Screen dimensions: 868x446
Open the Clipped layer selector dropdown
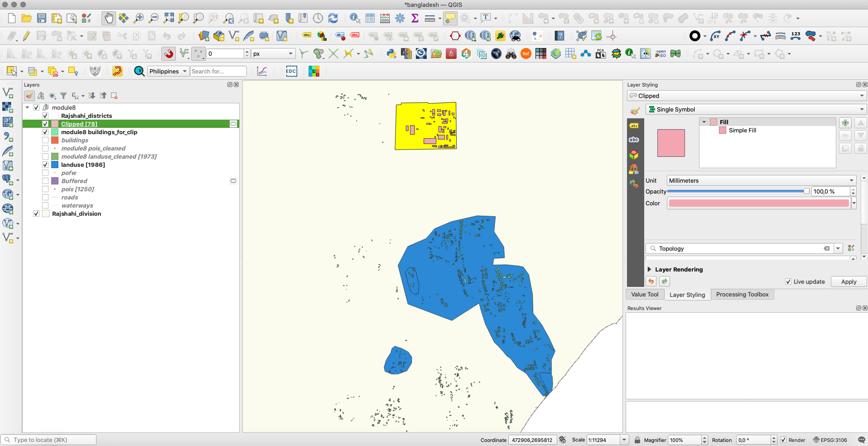747,96
